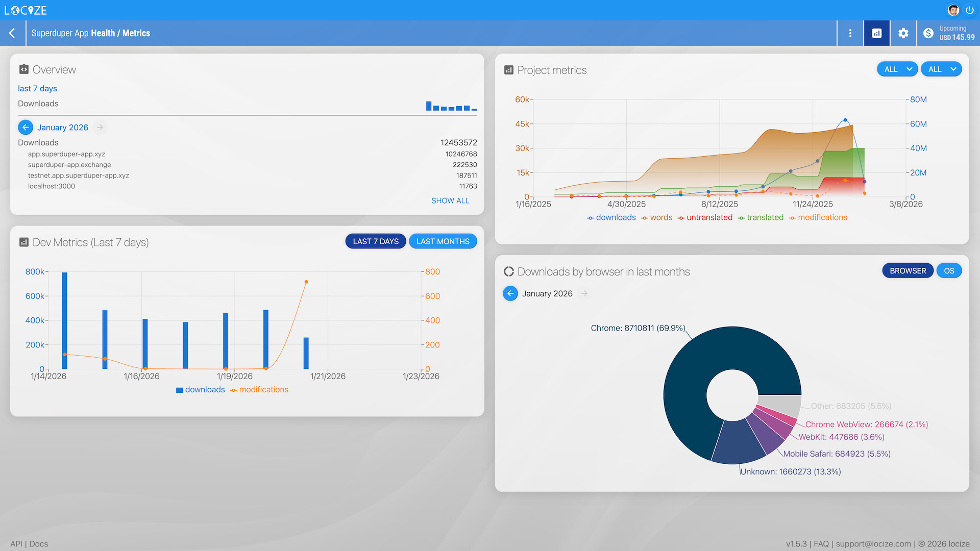Open the Docs link in the footer
The height and width of the screenshot is (551, 980).
[x=38, y=543]
